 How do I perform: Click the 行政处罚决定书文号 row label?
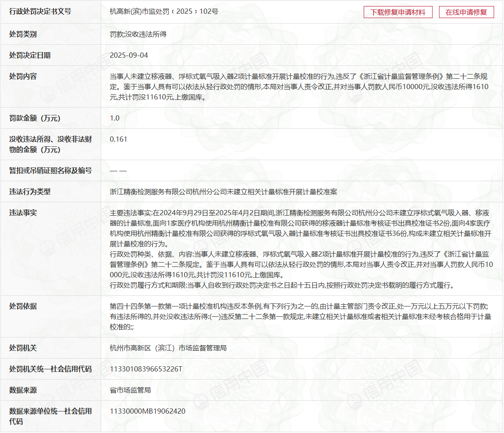40,12
